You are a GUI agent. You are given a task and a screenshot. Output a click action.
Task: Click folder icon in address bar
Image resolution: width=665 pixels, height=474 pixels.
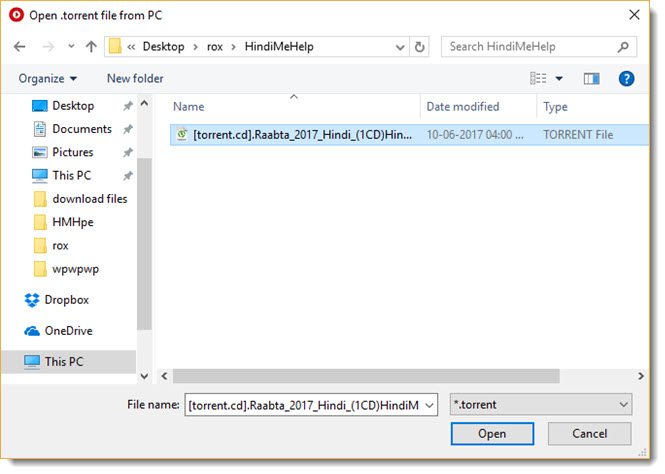pos(115,47)
